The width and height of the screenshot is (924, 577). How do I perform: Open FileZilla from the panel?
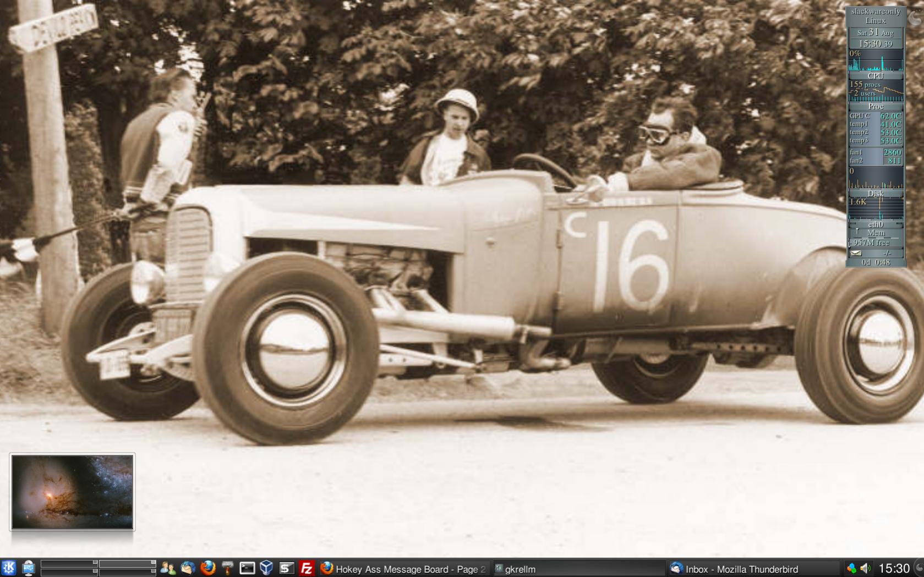(x=306, y=568)
